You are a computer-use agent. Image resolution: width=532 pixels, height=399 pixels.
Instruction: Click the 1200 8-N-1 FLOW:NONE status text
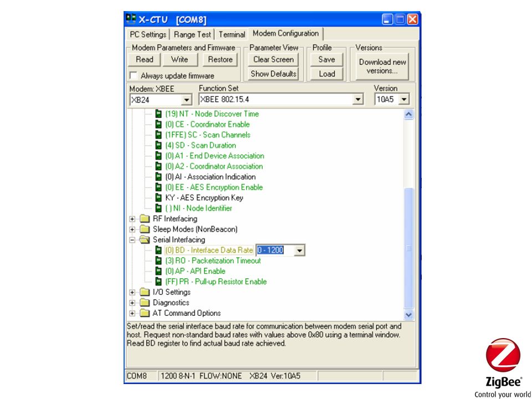[x=201, y=376]
